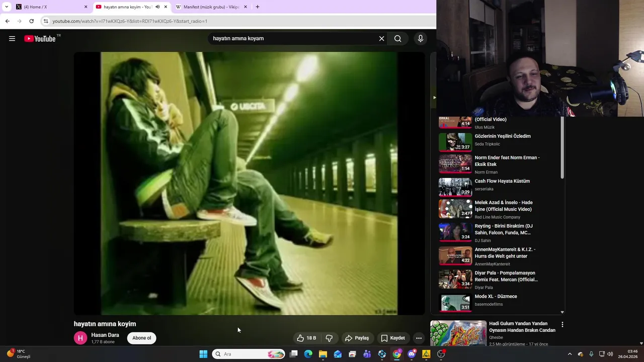This screenshot has height=362, width=644.
Task: Dislike the video with thumbs down
Action: click(x=329, y=338)
